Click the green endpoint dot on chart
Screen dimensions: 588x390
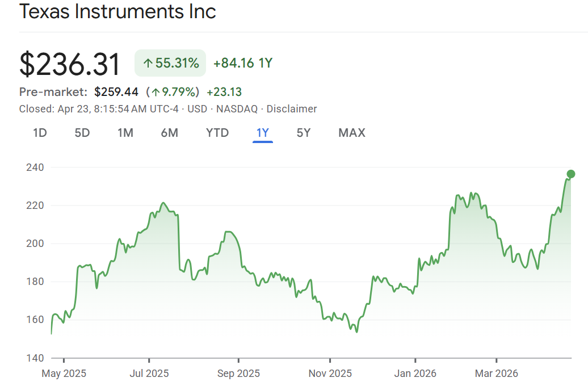tap(571, 174)
